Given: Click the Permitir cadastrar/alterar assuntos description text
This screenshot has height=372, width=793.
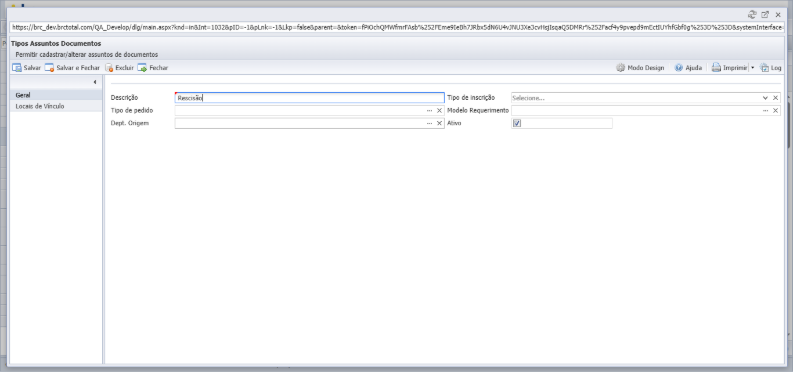Looking at the screenshot, I should click(86, 54).
